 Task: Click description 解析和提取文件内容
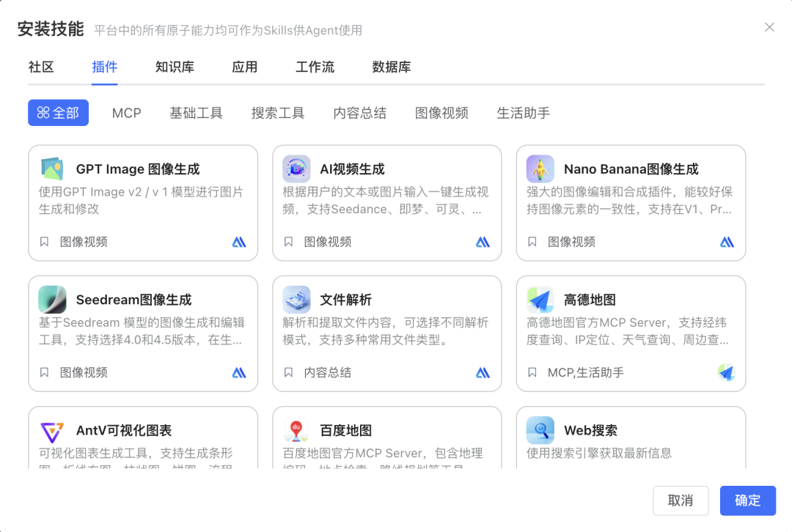pyautogui.click(x=386, y=331)
